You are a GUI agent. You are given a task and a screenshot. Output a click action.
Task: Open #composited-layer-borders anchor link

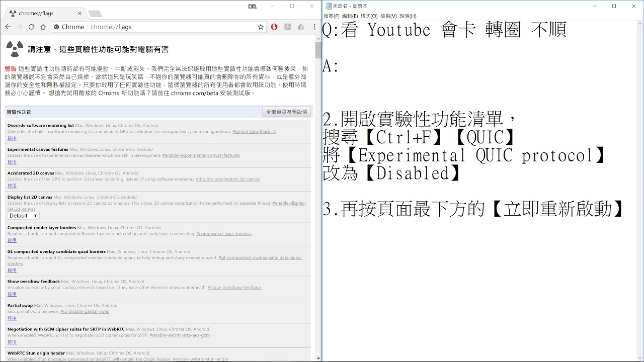(x=224, y=233)
